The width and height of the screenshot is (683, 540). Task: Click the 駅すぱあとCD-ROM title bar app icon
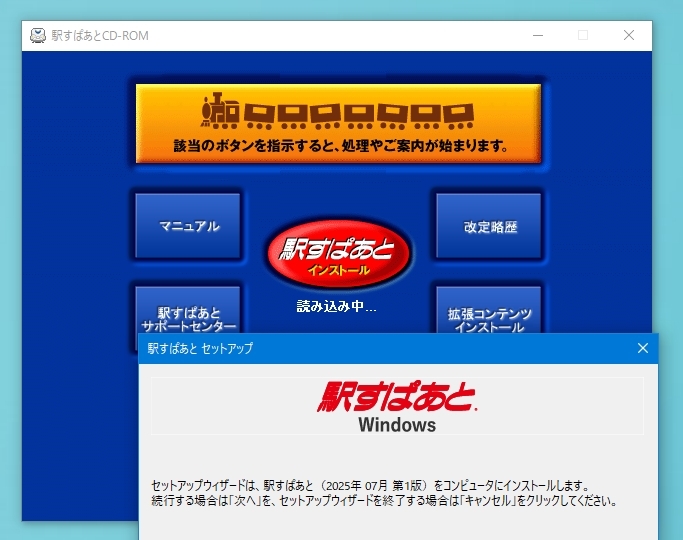37,35
